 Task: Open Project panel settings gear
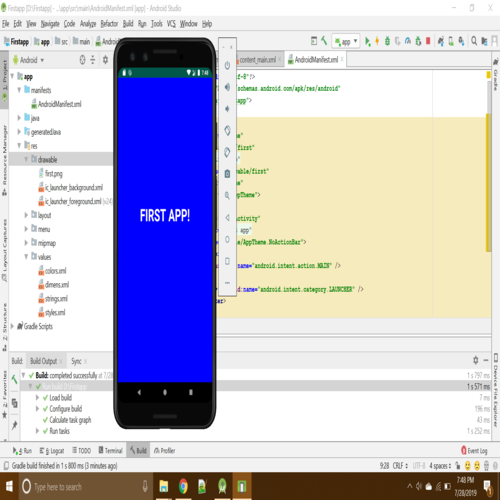click(x=105, y=60)
